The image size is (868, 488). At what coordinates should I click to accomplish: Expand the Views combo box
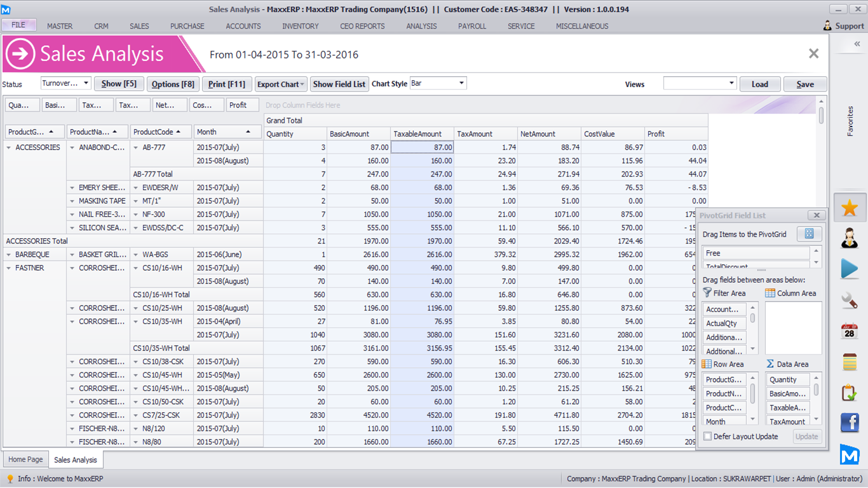(731, 83)
